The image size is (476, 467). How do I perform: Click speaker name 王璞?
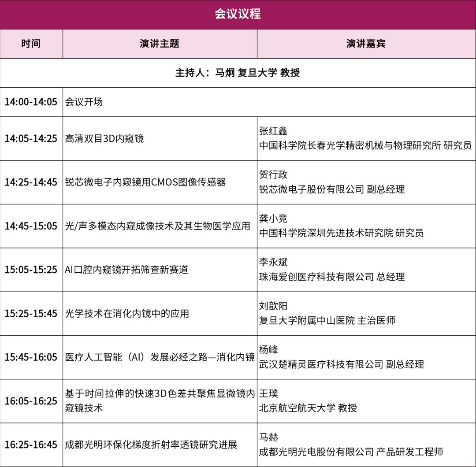[x=269, y=393]
